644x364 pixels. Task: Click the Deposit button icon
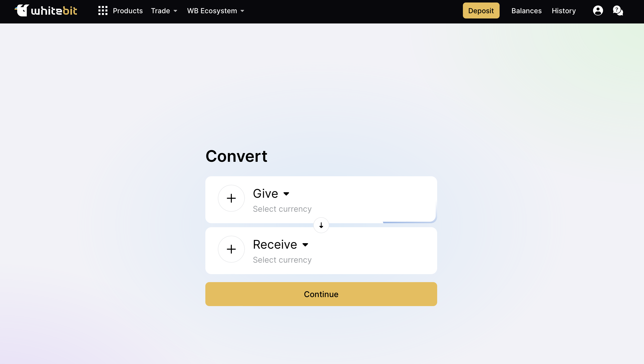click(x=481, y=11)
